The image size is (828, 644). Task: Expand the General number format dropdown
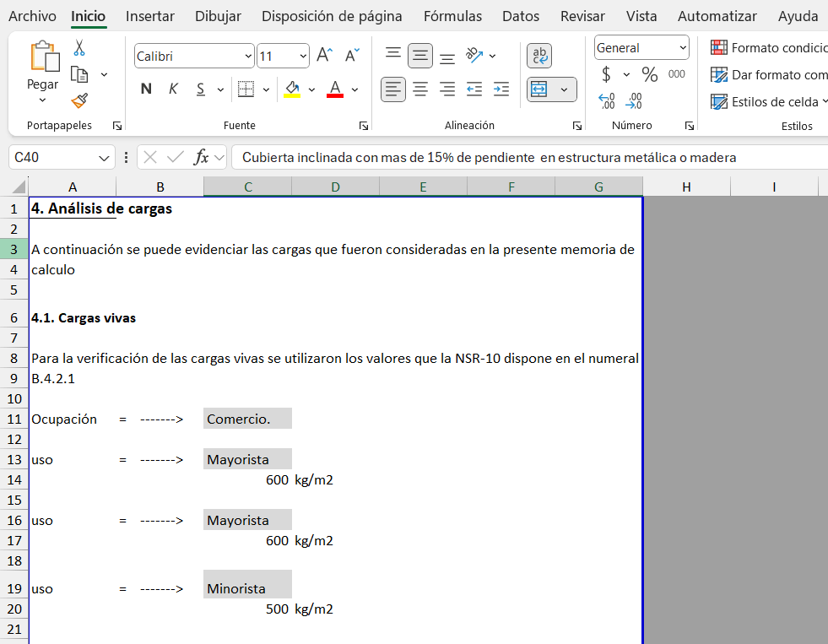click(x=682, y=48)
